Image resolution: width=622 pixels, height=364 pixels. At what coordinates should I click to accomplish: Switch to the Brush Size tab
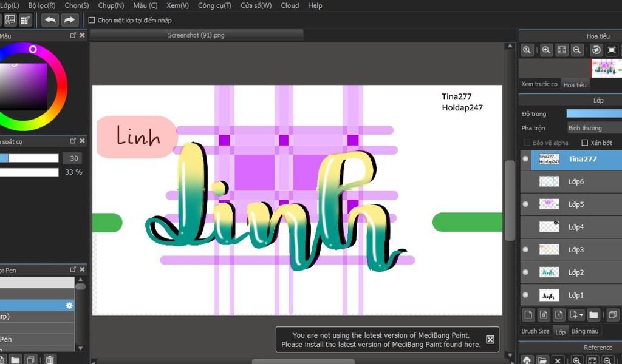pyautogui.click(x=535, y=331)
